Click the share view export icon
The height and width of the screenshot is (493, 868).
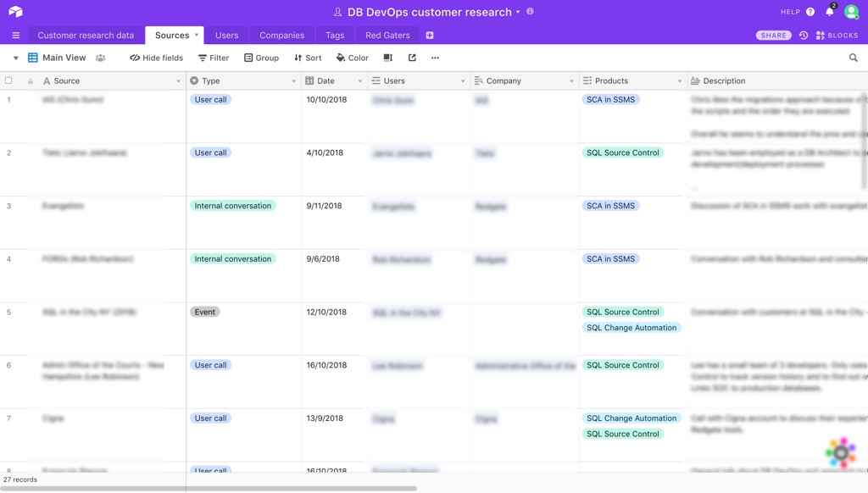412,58
